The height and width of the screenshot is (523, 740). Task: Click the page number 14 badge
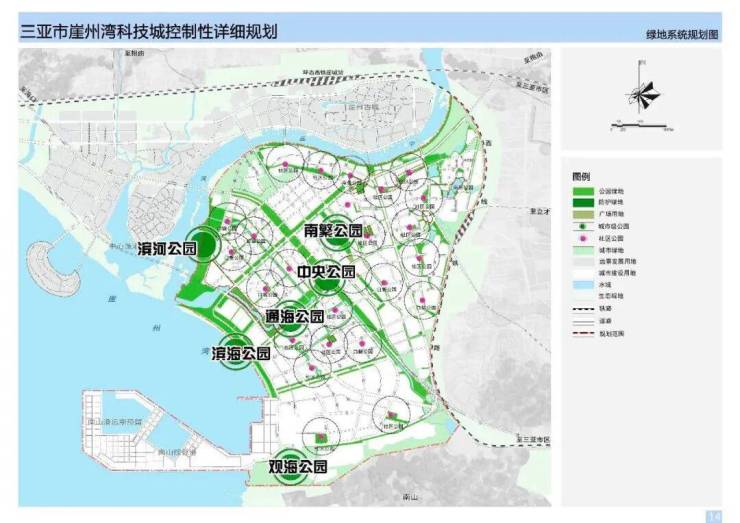(x=713, y=516)
